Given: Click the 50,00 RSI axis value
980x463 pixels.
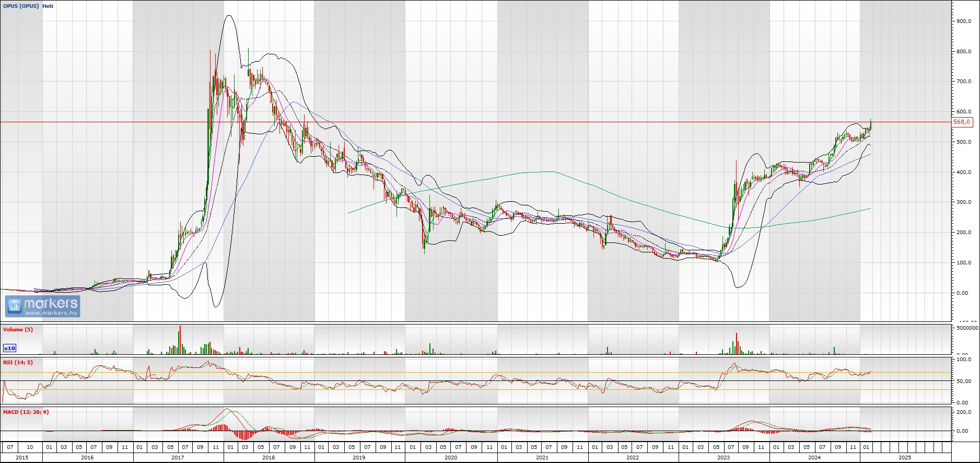Looking at the screenshot, I should 964,381.
